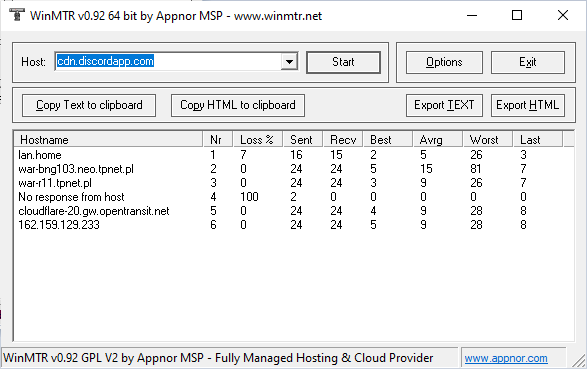
Task: Select the war-bng103.neo.tpnet.pl row
Action: 294,169
